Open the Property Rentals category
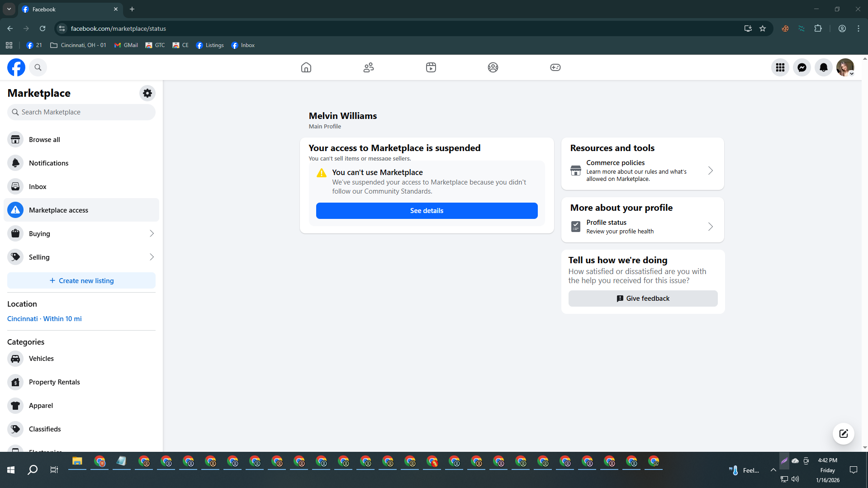Screen dimensions: 868x488 click(81, 382)
